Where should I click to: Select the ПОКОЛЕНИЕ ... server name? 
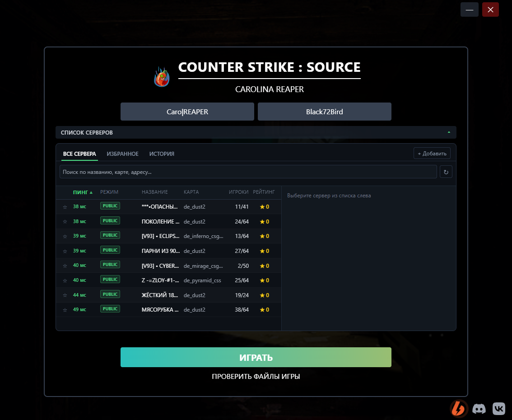click(x=160, y=221)
